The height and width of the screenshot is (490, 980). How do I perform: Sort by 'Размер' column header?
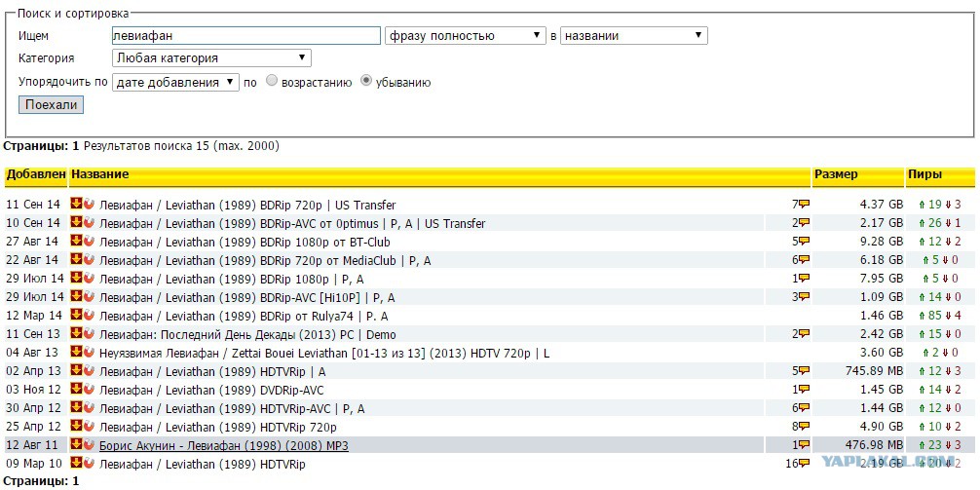click(x=836, y=175)
